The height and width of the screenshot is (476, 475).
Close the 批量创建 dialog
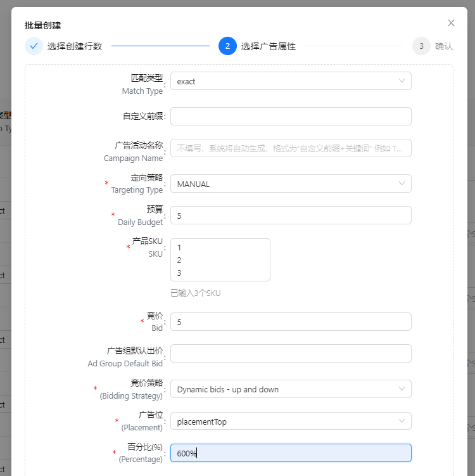click(451, 23)
